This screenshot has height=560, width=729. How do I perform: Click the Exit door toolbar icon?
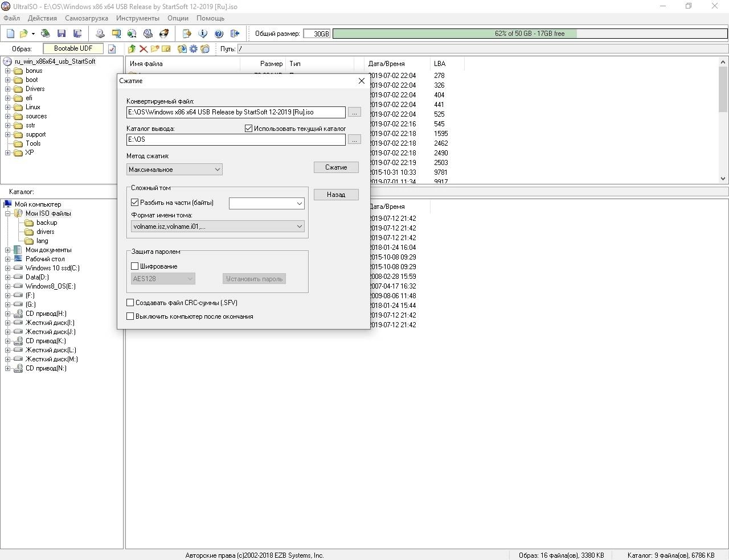coord(235,34)
